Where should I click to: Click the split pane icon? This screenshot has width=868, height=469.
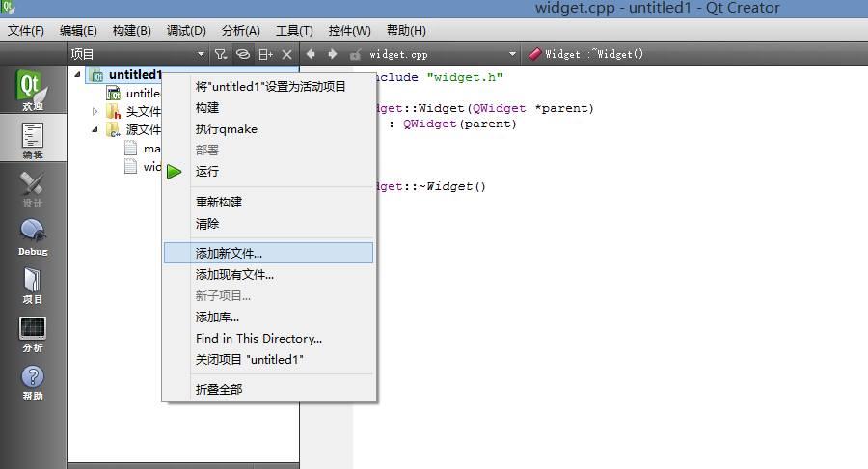pyautogui.click(x=266, y=54)
